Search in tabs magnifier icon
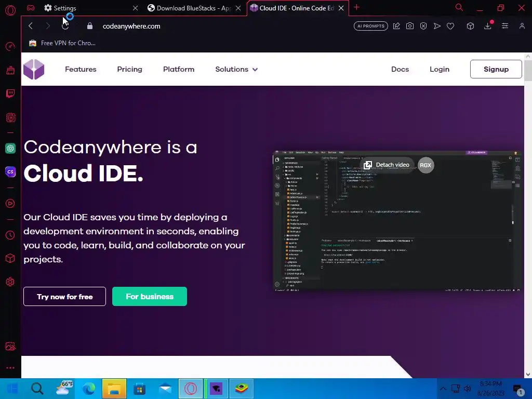 click(459, 7)
